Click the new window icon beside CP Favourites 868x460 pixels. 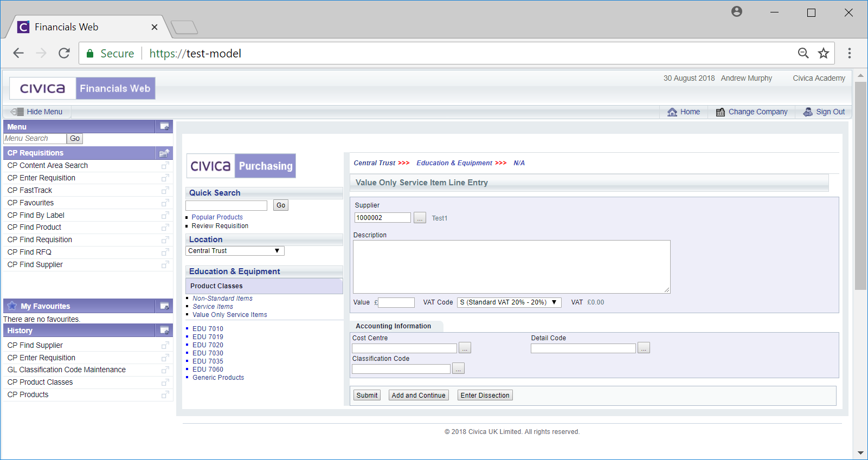[x=165, y=203]
